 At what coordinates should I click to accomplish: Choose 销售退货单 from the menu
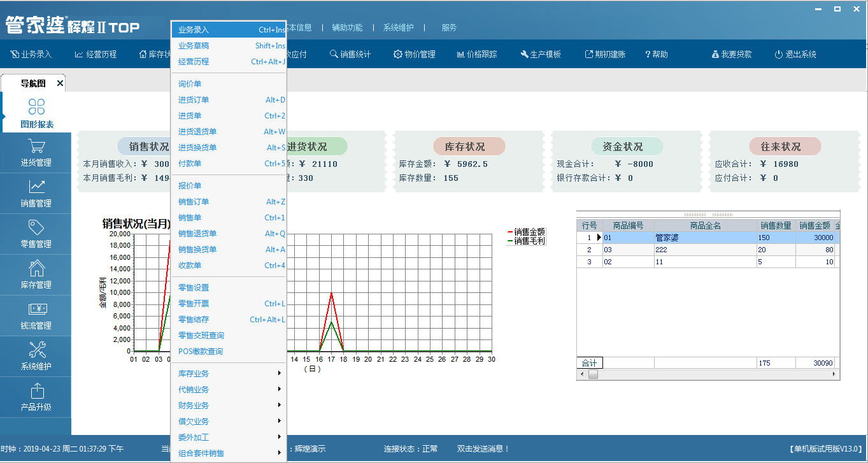(x=229, y=234)
